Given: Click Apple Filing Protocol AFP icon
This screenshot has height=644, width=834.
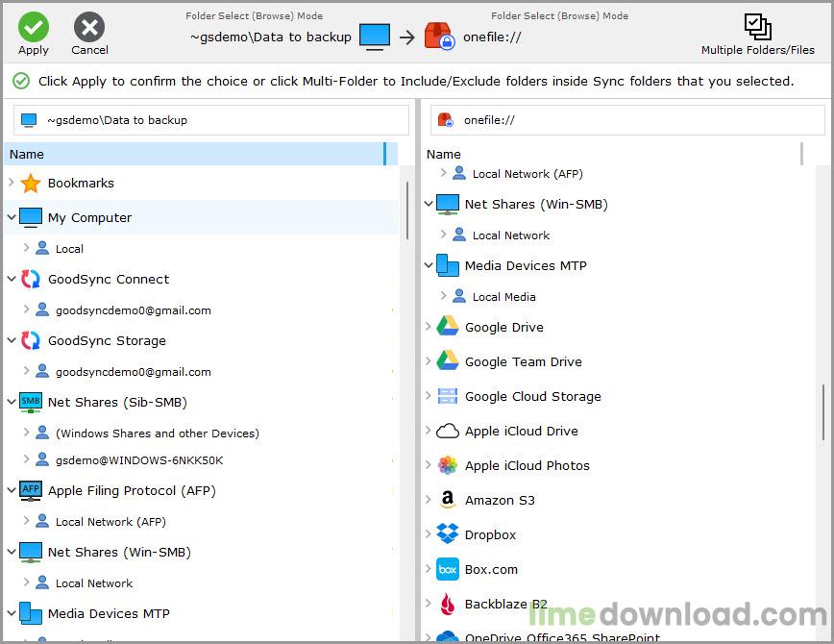Looking at the screenshot, I should [31, 491].
